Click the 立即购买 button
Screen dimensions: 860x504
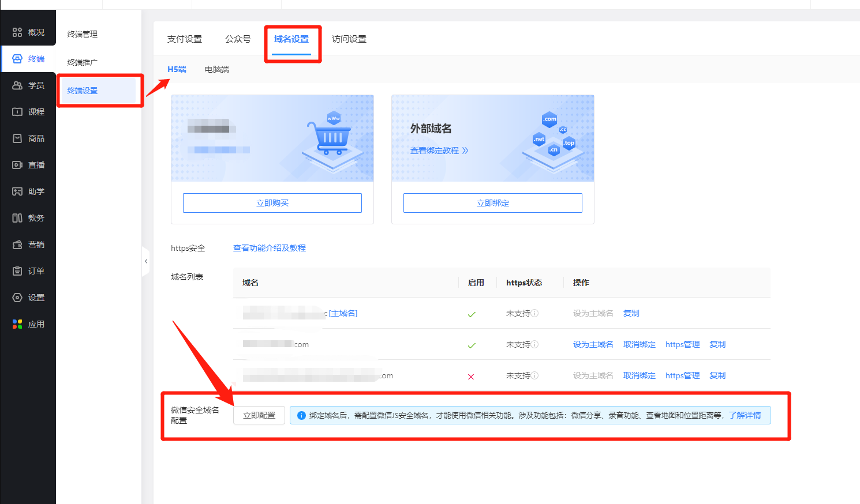coord(272,203)
